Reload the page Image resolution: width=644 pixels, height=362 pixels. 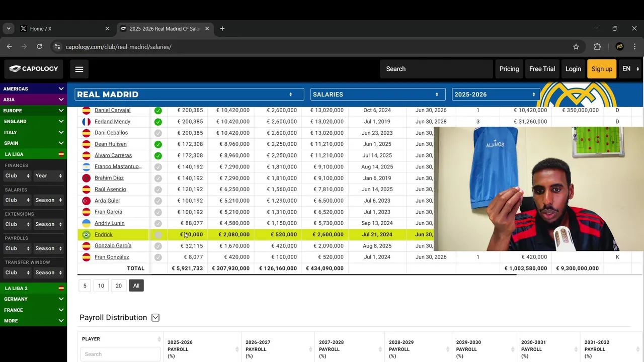point(39,47)
